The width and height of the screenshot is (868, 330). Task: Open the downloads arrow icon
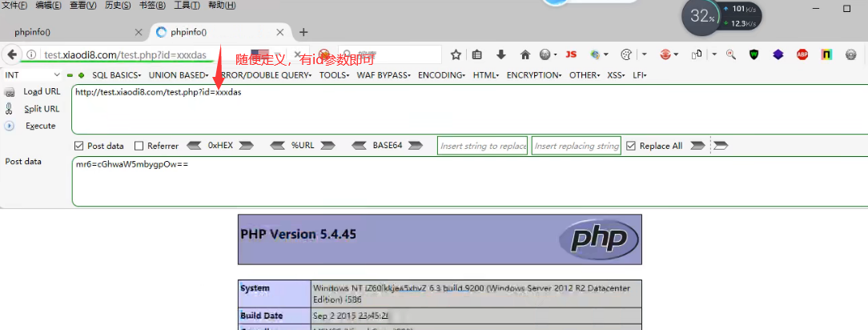click(x=501, y=54)
